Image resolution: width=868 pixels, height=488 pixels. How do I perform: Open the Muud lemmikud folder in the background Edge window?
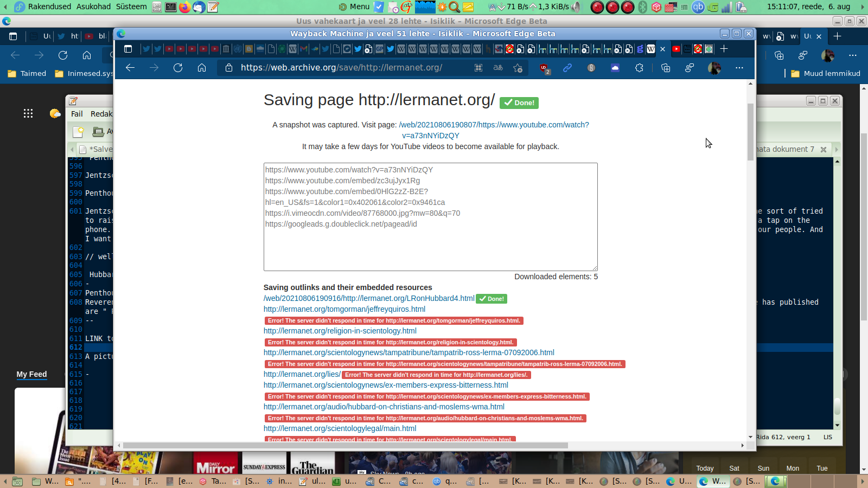pyautogui.click(x=826, y=73)
